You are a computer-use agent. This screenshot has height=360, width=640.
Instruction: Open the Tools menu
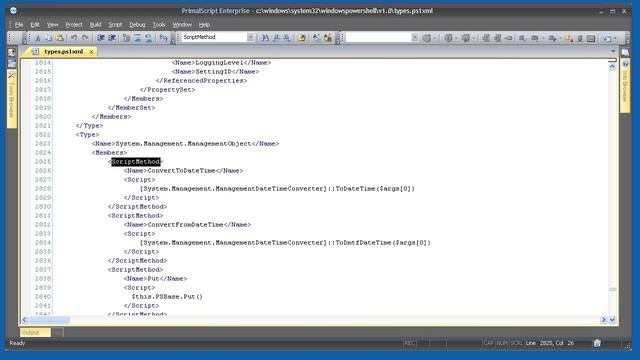coord(159,24)
